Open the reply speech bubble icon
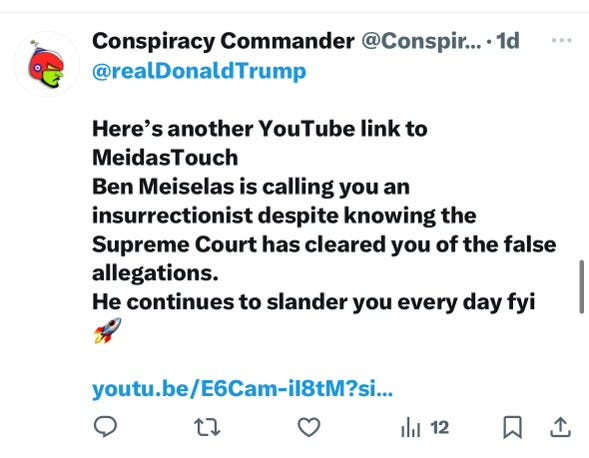The width and height of the screenshot is (589, 458). tap(105, 426)
